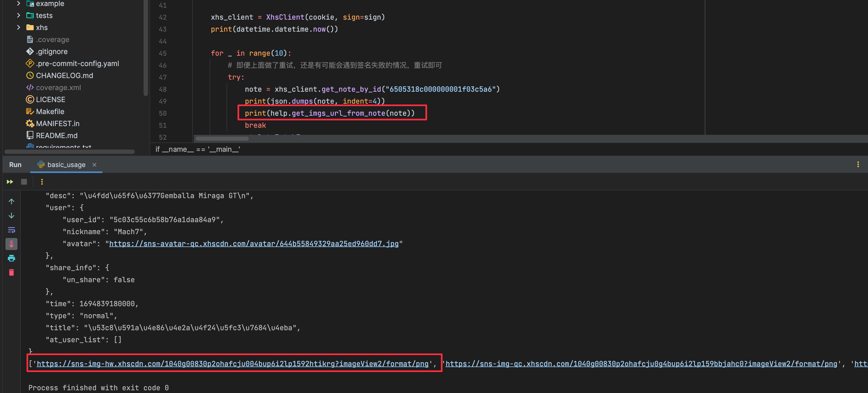Print the console output
868x393 pixels.
coord(11,258)
